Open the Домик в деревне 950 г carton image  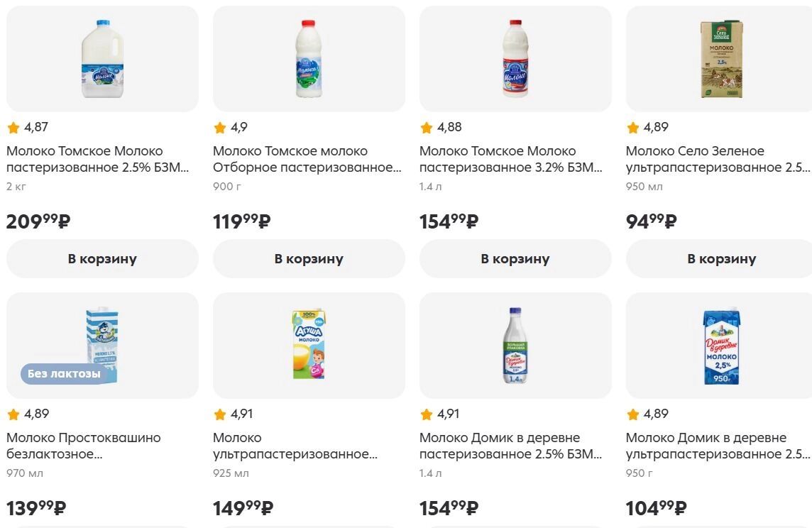(721, 345)
